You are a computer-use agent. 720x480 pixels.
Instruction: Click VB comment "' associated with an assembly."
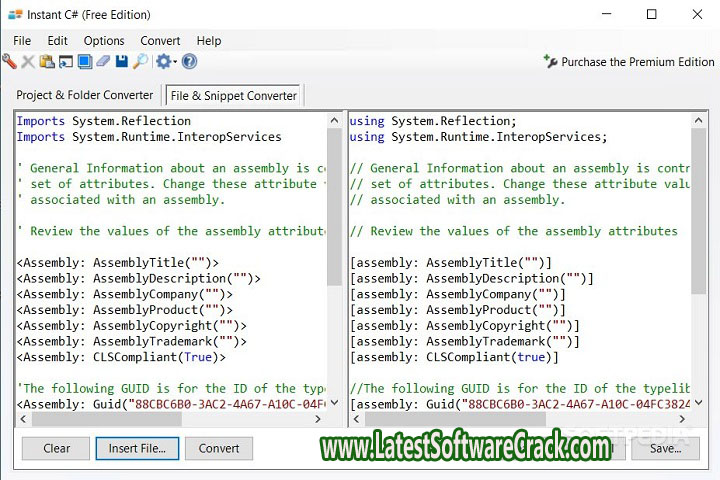pyautogui.click(x=121, y=200)
